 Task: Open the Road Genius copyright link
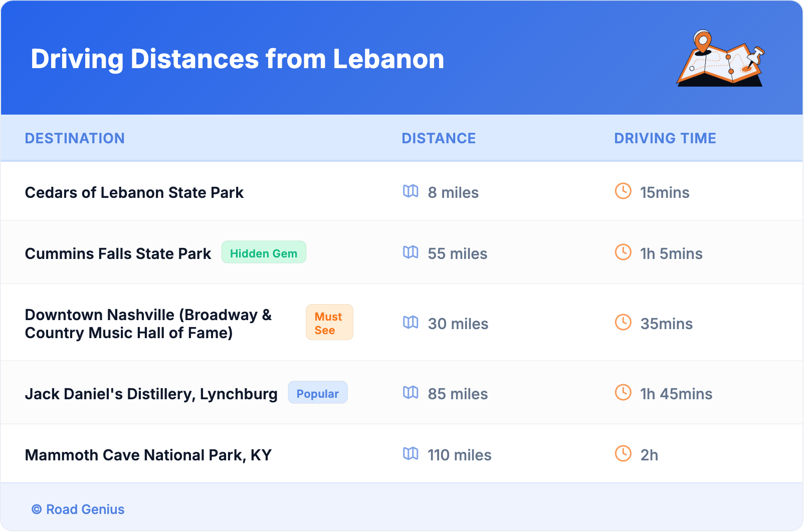click(x=78, y=509)
